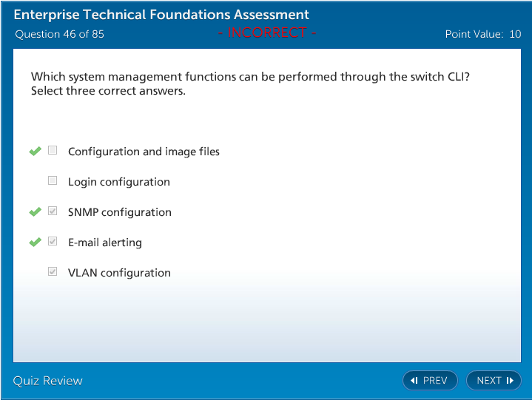Click the "SNMP configuration" answer label
The height and width of the screenshot is (400, 532).
coord(120,212)
